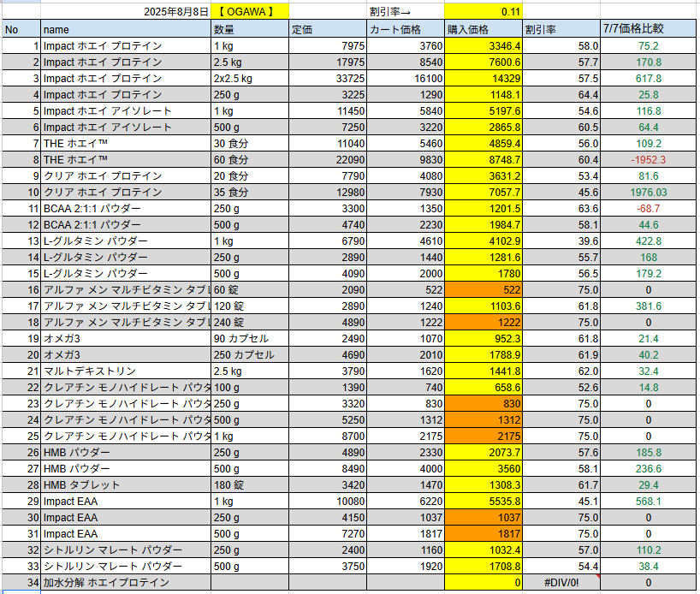This screenshot has width=700, height=594.
Task: Select orange purchase price 2175 in row 25
Action: 483,436
